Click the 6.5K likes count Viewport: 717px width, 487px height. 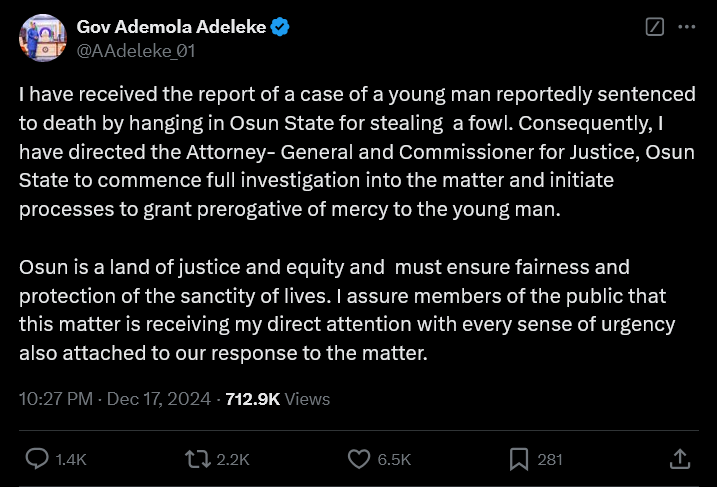pos(394,460)
